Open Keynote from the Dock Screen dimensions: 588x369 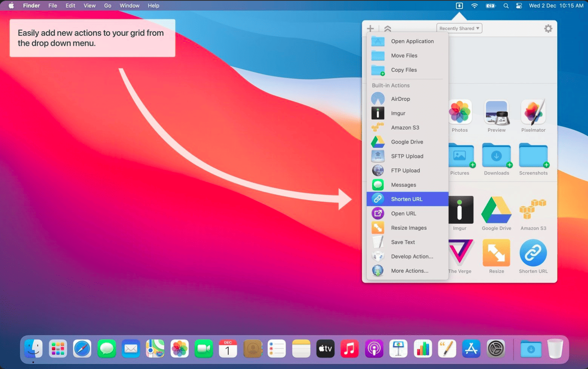(398, 349)
